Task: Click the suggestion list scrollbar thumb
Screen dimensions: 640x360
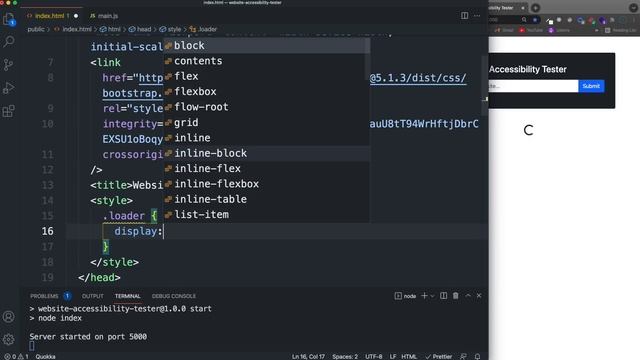Action: coord(367,60)
